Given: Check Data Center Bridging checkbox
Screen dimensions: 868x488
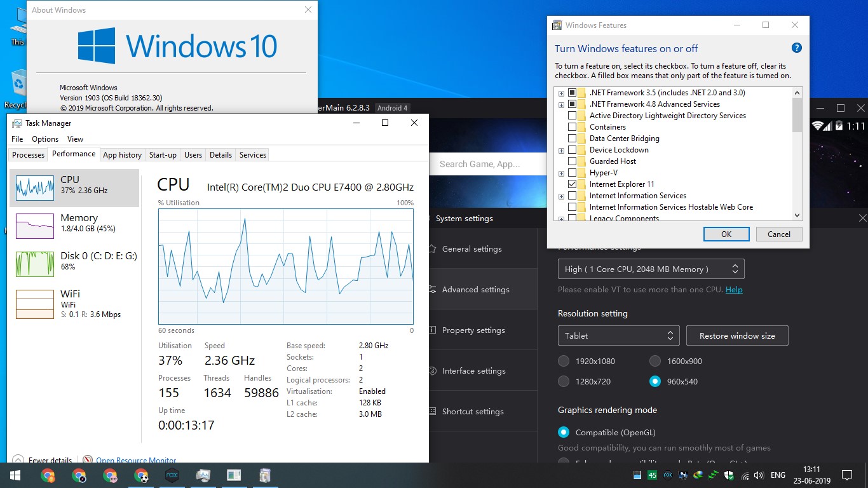Looking at the screenshot, I should coord(572,139).
